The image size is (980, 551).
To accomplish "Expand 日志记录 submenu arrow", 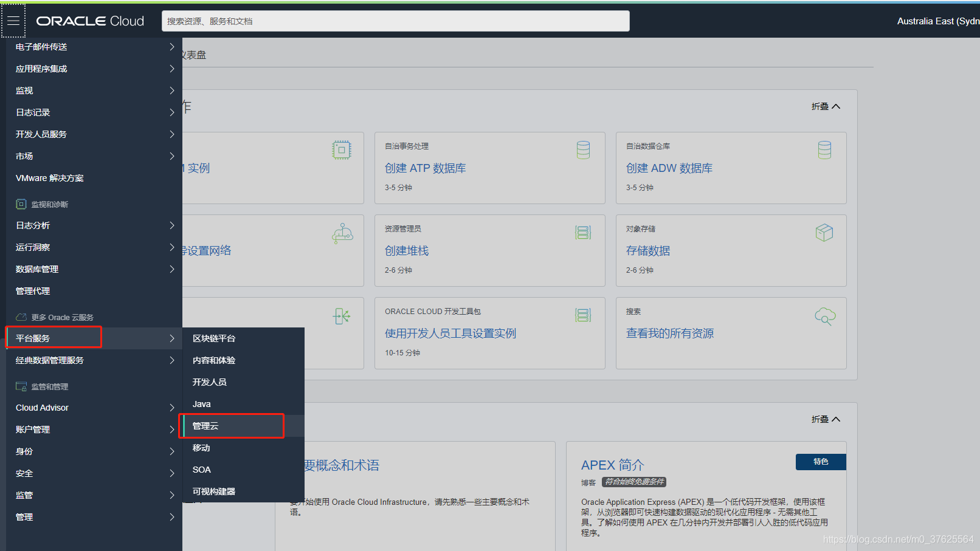I will pos(172,112).
